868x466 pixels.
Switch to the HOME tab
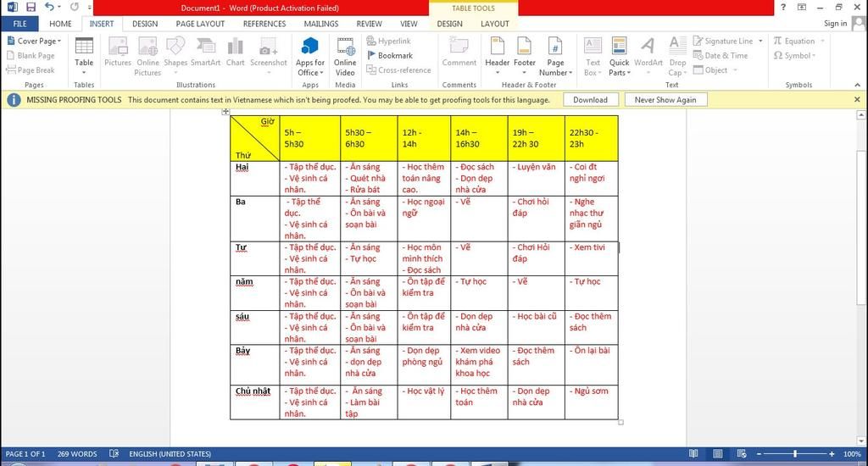point(60,24)
